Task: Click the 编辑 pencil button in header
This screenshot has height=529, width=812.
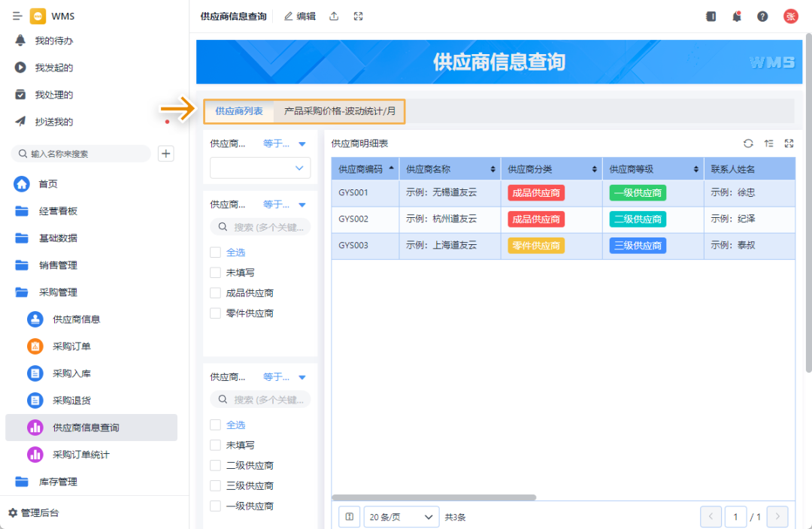Action: point(300,16)
